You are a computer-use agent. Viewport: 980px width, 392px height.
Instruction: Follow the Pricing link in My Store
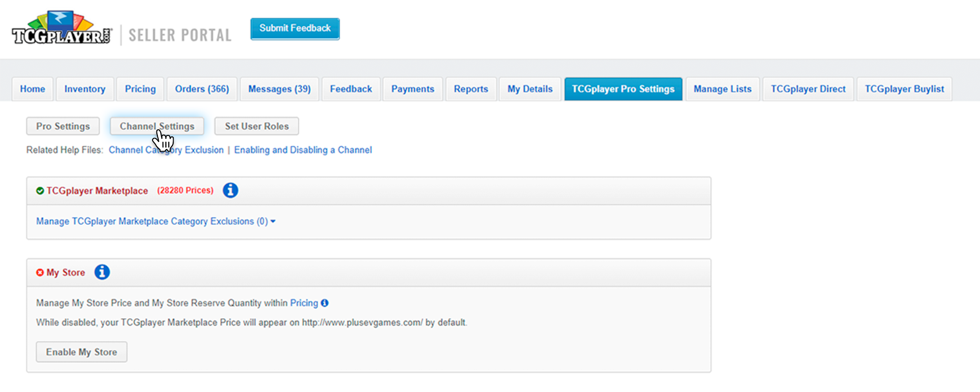pyautogui.click(x=304, y=303)
